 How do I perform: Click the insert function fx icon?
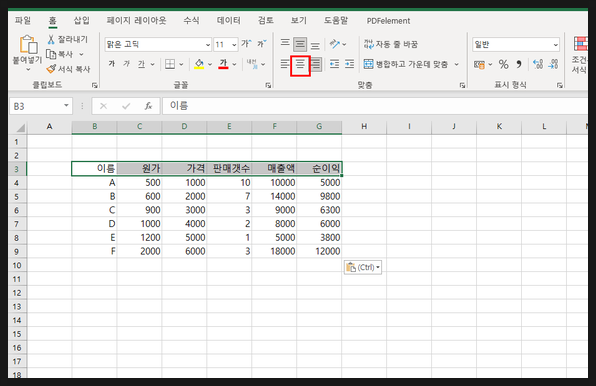click(148, 106)
